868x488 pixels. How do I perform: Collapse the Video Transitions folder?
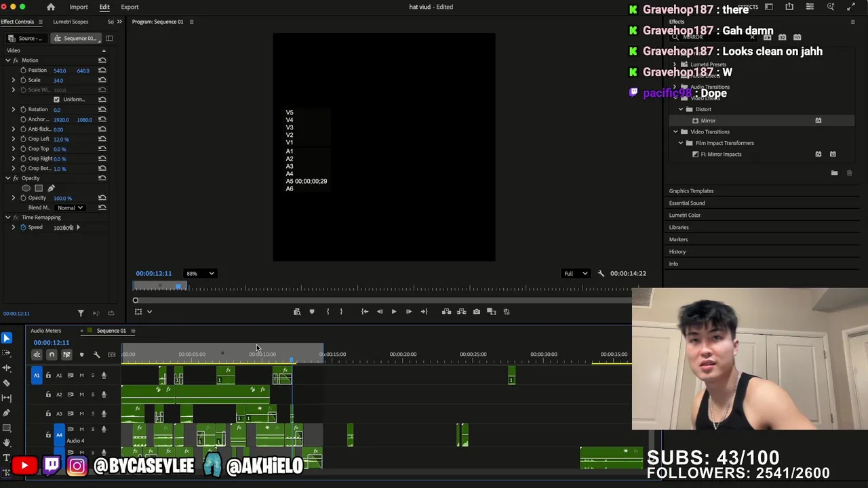tap(675, 131)
